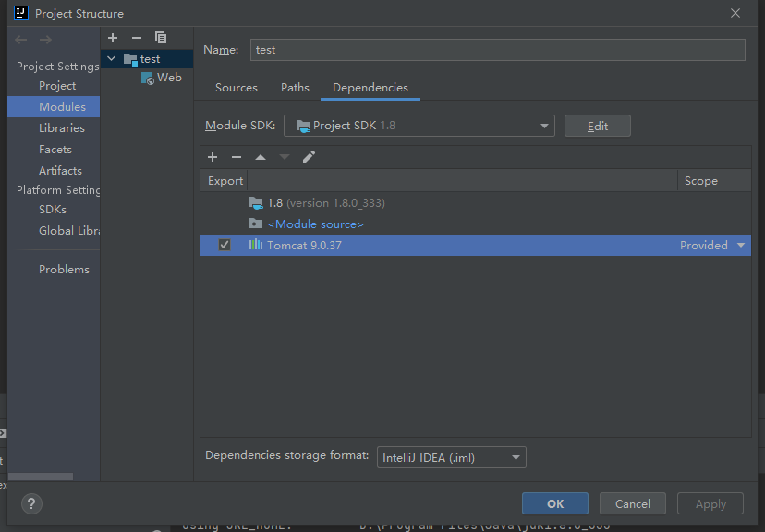Confirm with the OK button

554,503
